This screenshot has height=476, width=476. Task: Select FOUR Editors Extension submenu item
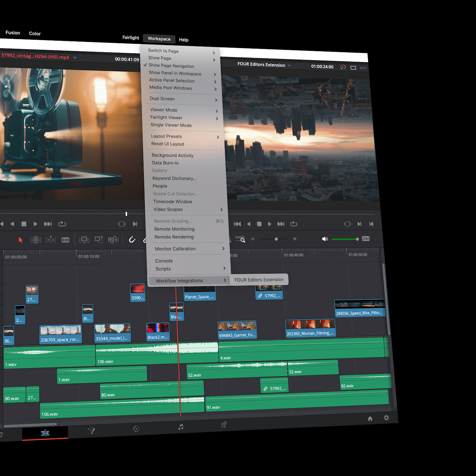(x=259, y=280)
